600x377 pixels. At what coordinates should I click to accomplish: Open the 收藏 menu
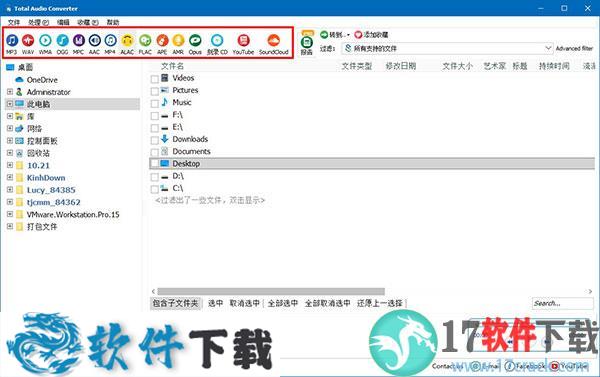coord(88,23)
